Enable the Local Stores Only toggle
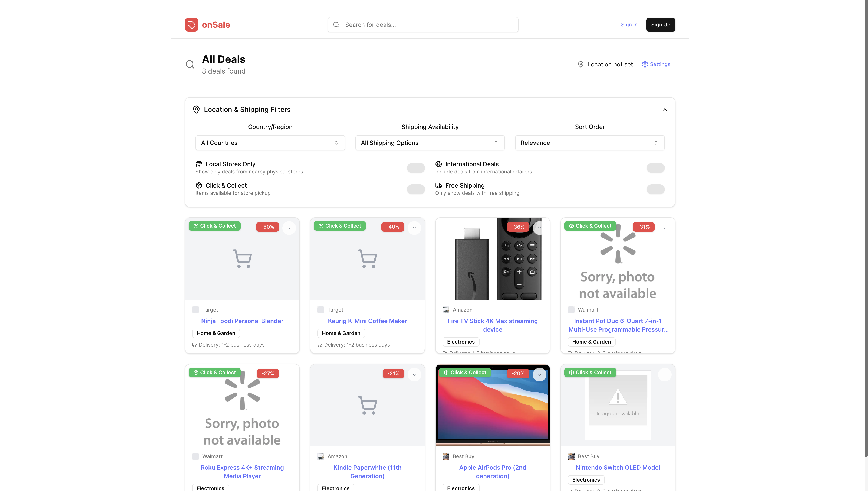Viewport: 868px width, 491px height. [416, 168]
